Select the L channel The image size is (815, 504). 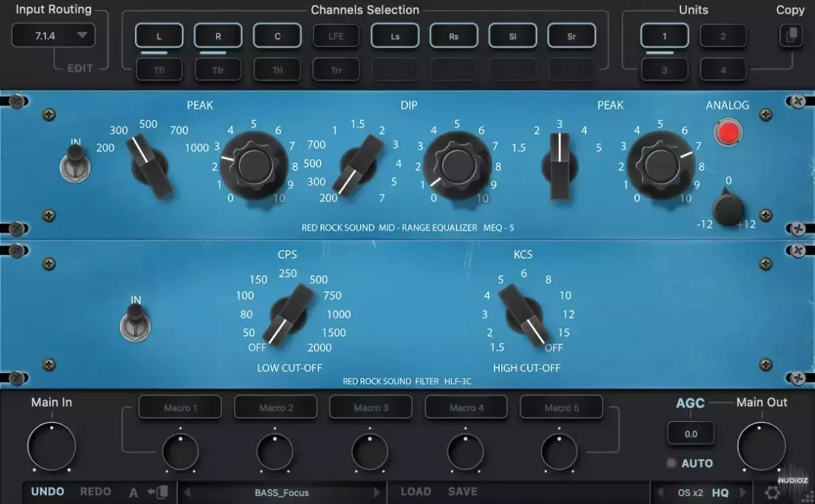click(x=159, y=36)
